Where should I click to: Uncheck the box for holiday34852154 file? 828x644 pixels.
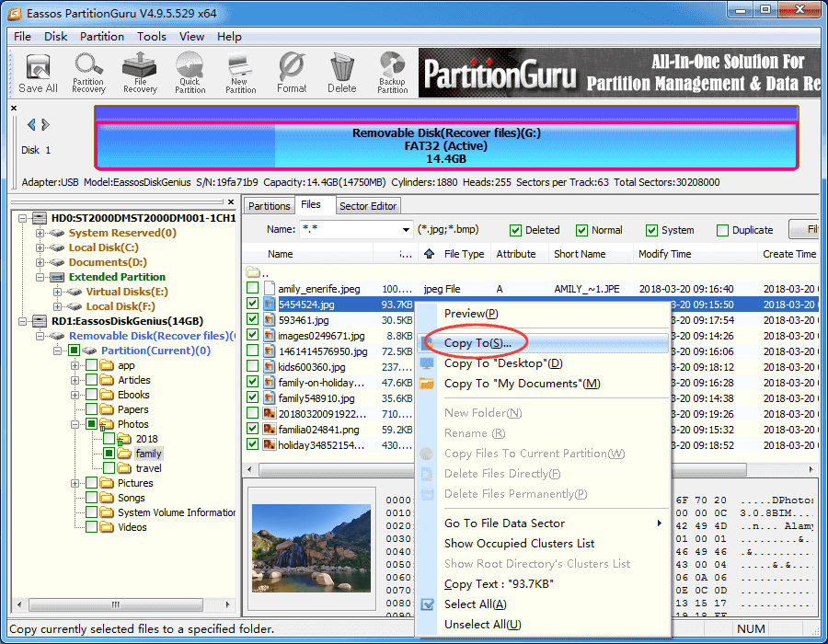tap(252, 444)
